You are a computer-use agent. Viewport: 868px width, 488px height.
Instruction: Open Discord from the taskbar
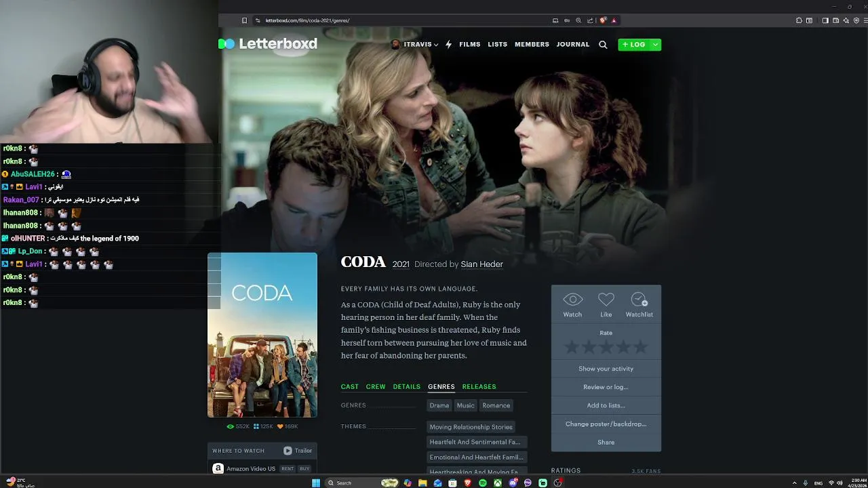click(513, 483)
